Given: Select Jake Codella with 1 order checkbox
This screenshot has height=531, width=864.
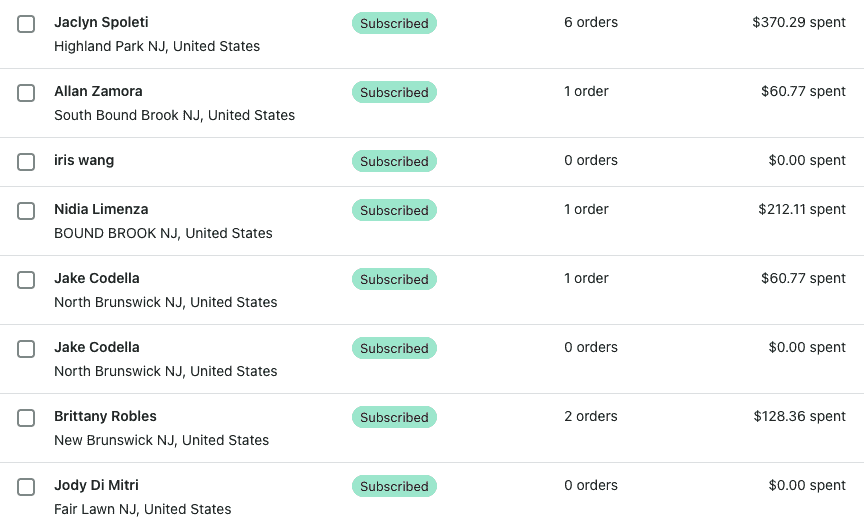Looking at the screenshot, I should [x=26, y=280].
